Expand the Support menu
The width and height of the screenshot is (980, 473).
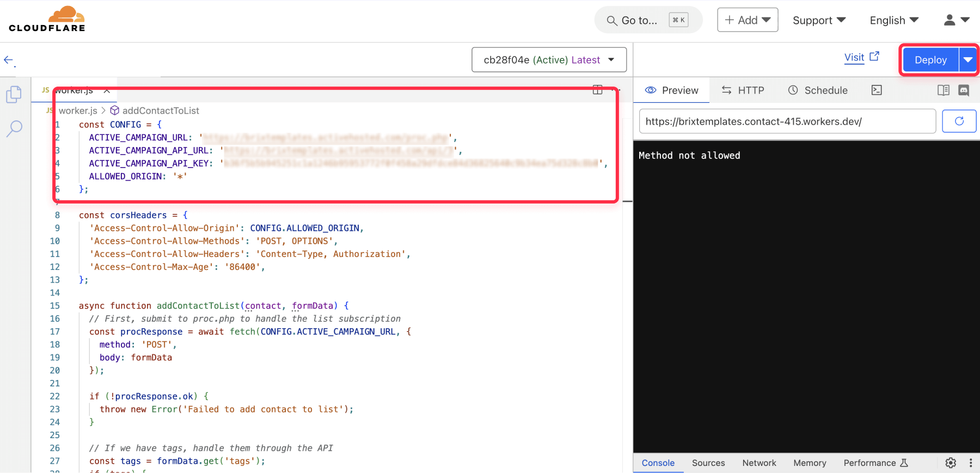pos(819,20)
